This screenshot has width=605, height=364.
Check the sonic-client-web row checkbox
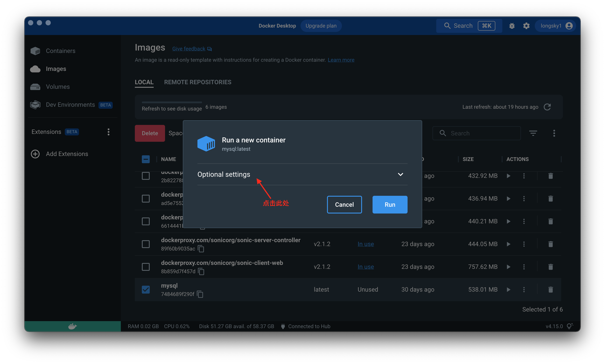pyautogui.click(x=146, y=267)
